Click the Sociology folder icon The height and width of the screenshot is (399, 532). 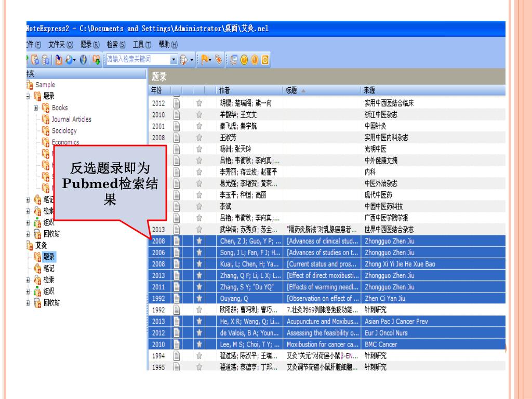(46, 130)
